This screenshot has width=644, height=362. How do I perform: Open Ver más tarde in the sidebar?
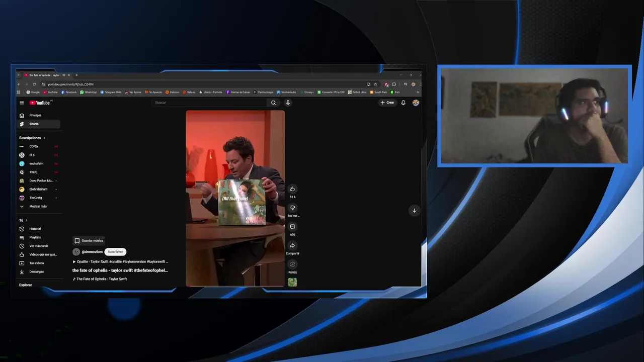click(38, 246)
